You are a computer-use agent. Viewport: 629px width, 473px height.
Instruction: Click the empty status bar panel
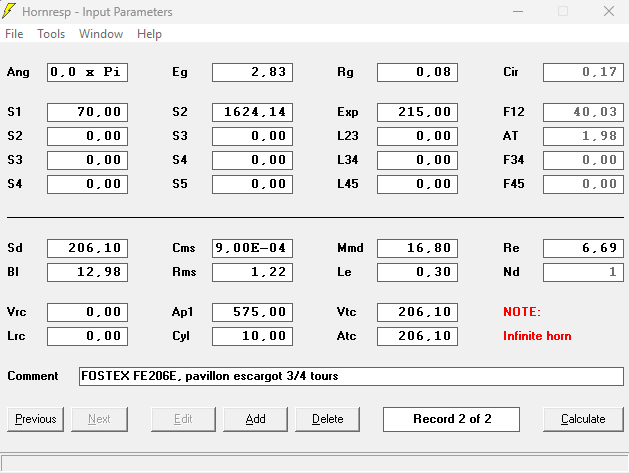[x=314, y=463]
